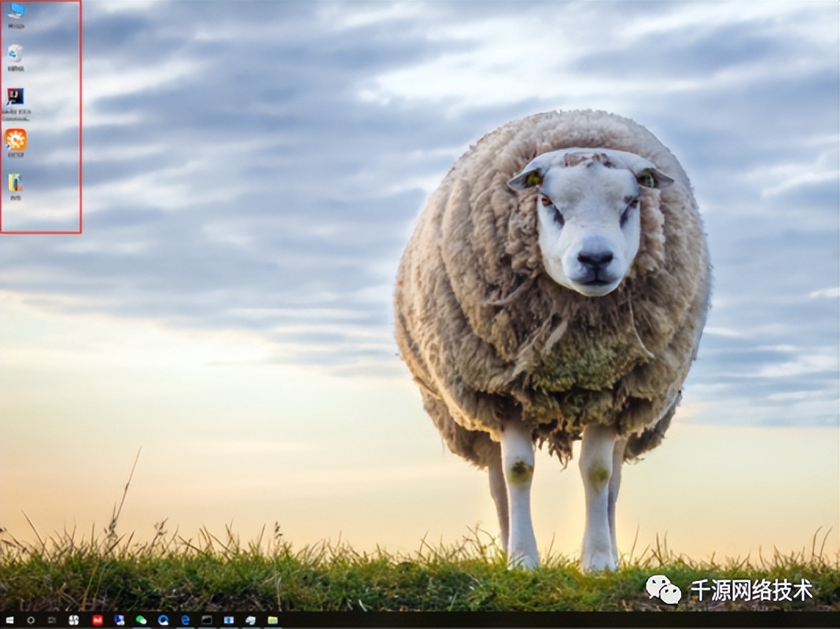This screenshot has width=840, height=629.
Task: Open Microsoft Edge from the taskbar
Action: click(x=186, y=620)
